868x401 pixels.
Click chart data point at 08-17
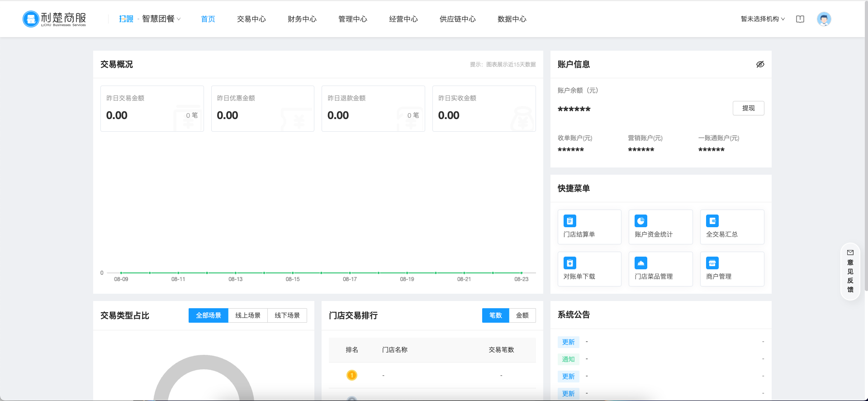tap(350, 273)
